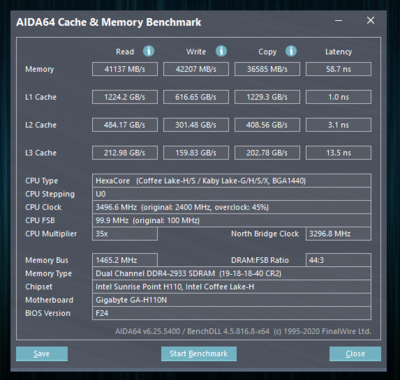Screen dimensions: 400x380
Task: Click L3 Cache latency 13.5 ns field
Action: pyautogui.click(x=338, y=153)
